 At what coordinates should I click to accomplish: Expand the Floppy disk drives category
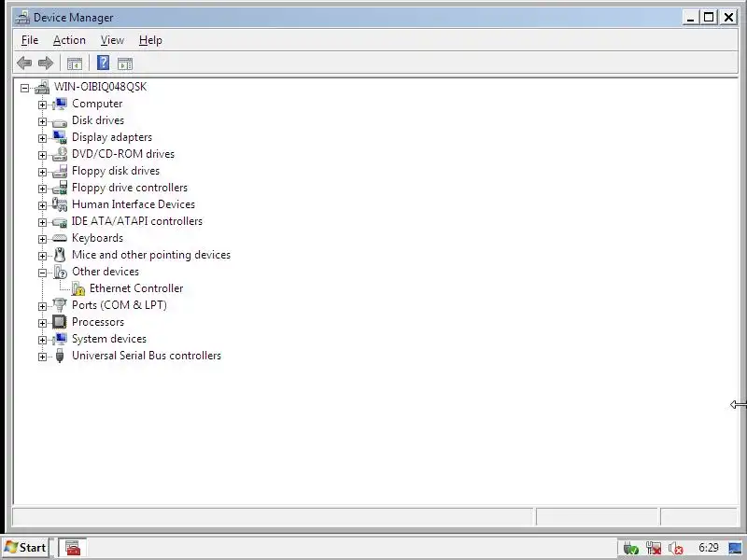pos(42,172)
